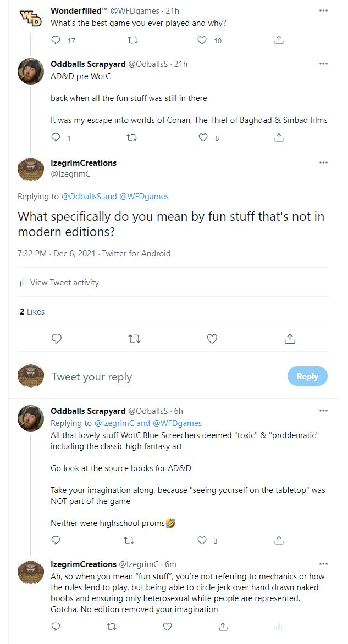This screenshot has height=644, width=348.
Task: Reply to the main IzegrimCreations tweet
Action: [56, 339]
